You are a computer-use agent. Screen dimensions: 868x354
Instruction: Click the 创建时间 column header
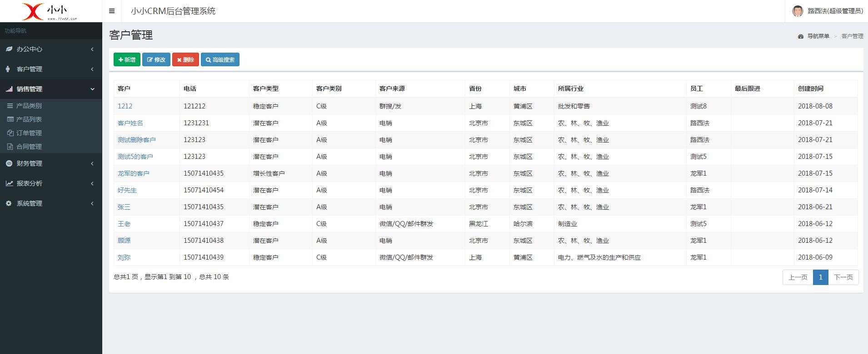click(810, 88)
